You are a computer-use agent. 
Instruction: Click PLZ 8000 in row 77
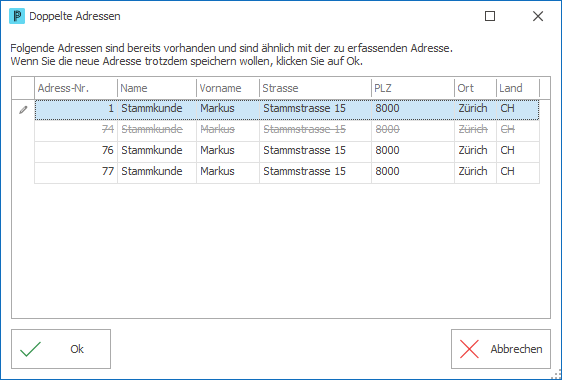pos(413,172)
